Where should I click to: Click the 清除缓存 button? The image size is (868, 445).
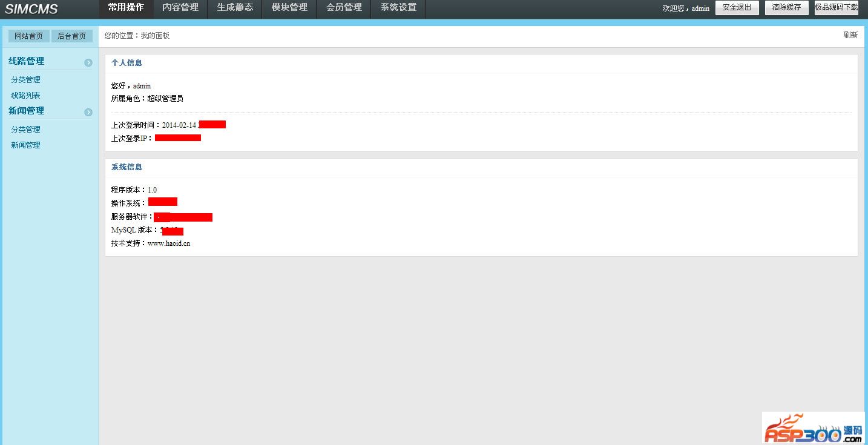(787, 8)
